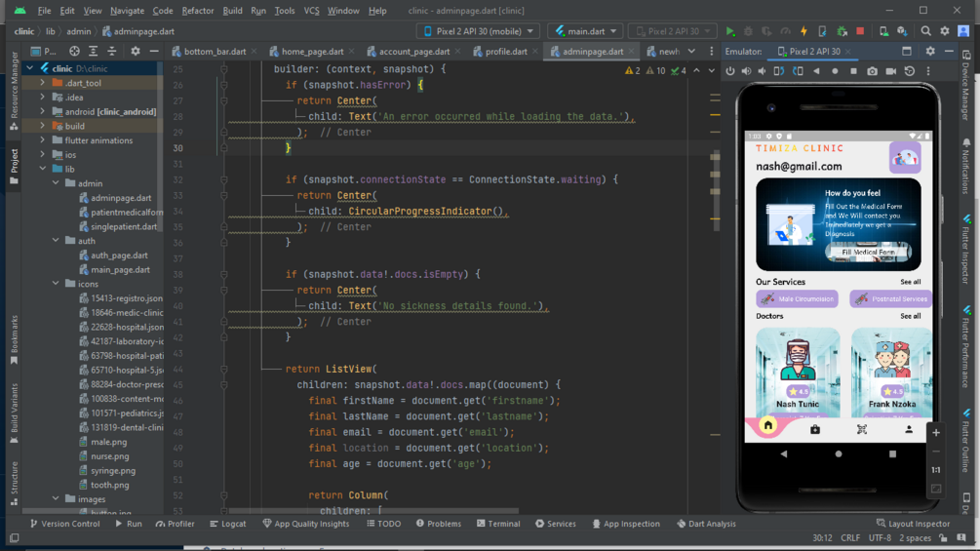Open Dart Analysis tool window
The image size is (980, 551).
pyautogui.click(x=706, y=524)
